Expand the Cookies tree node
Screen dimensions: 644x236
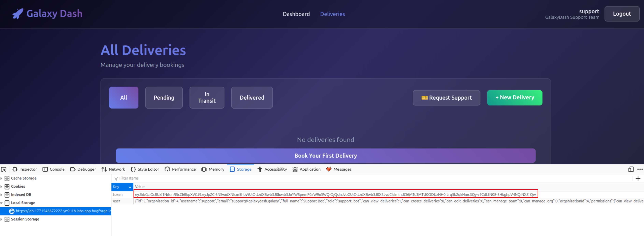click(2, 187)
